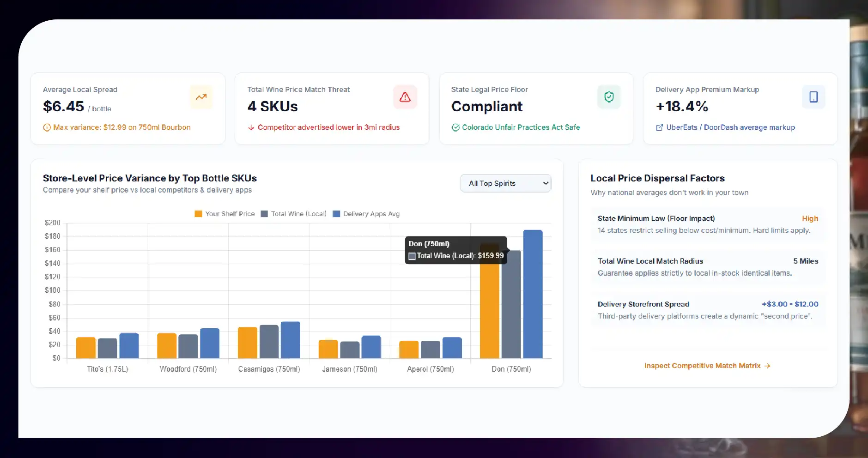Click the gray Casamigos Total Wine bar
Viewport: 868px width, 458px height.
(269, 342)
